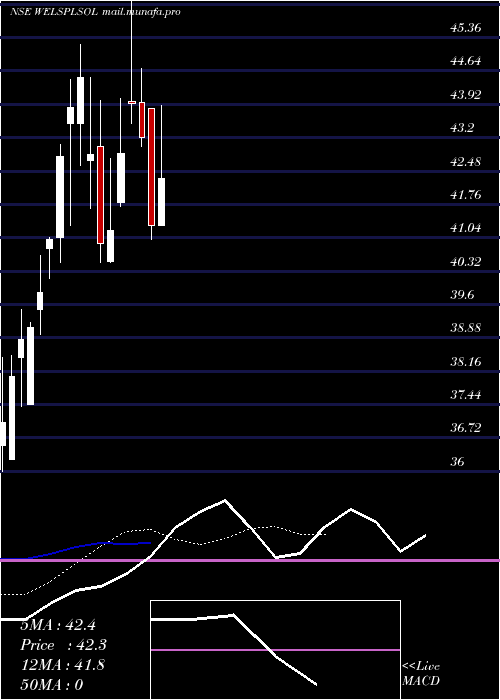Click the 38.16 price axis label
The image size is (500, 700).
coord(466,361)
